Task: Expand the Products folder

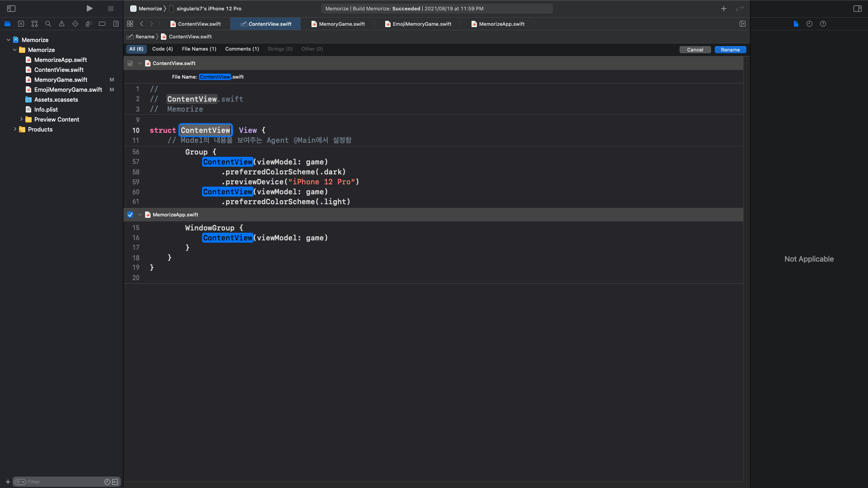Action: [15, 129]
